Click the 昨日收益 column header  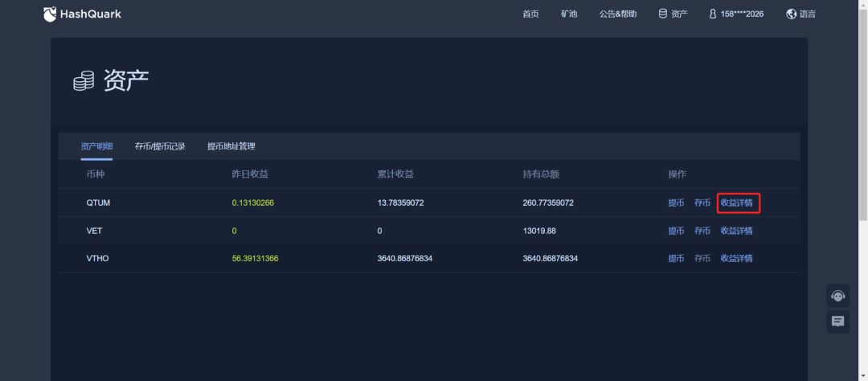tap(250, 174)
